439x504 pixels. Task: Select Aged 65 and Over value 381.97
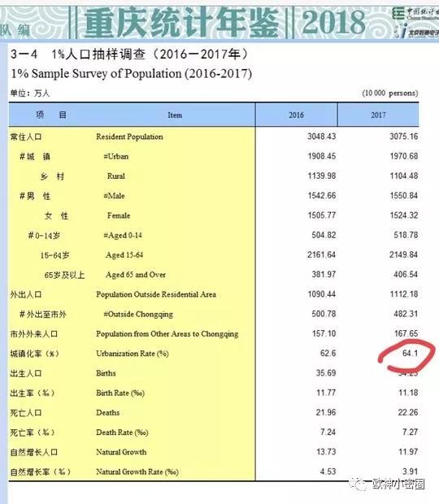tap(324, 274)
